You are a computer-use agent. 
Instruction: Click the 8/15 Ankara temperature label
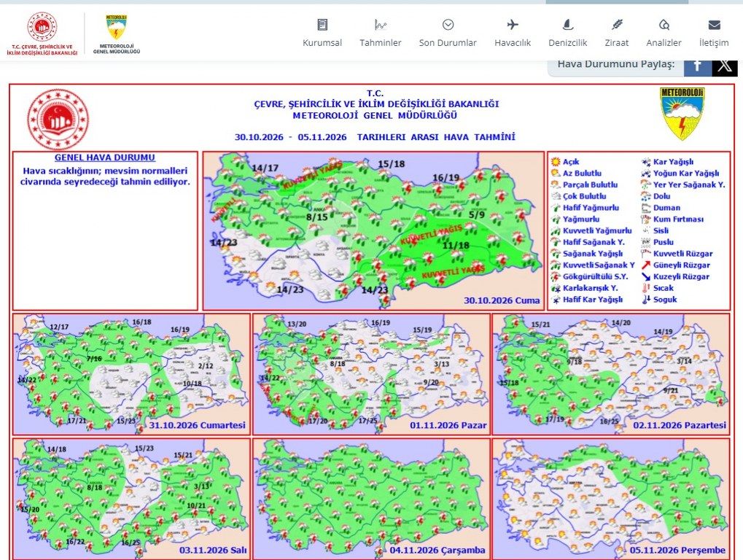317,217
